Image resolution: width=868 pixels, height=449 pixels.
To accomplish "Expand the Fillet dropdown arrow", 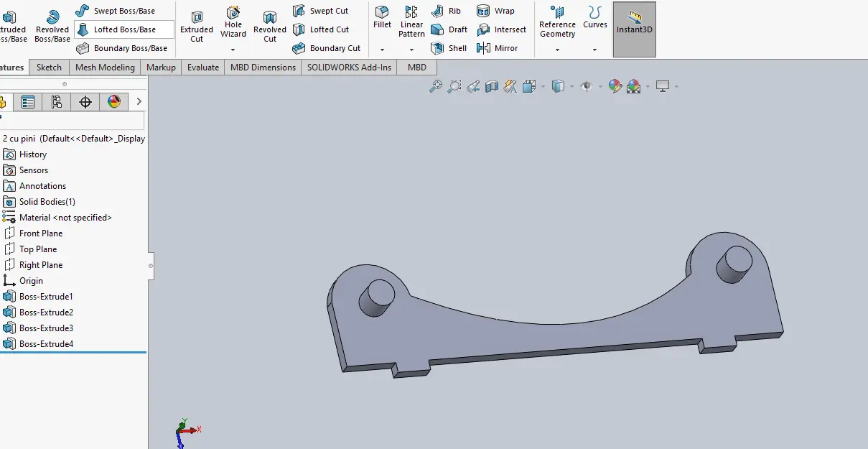I will pos(382,50).
